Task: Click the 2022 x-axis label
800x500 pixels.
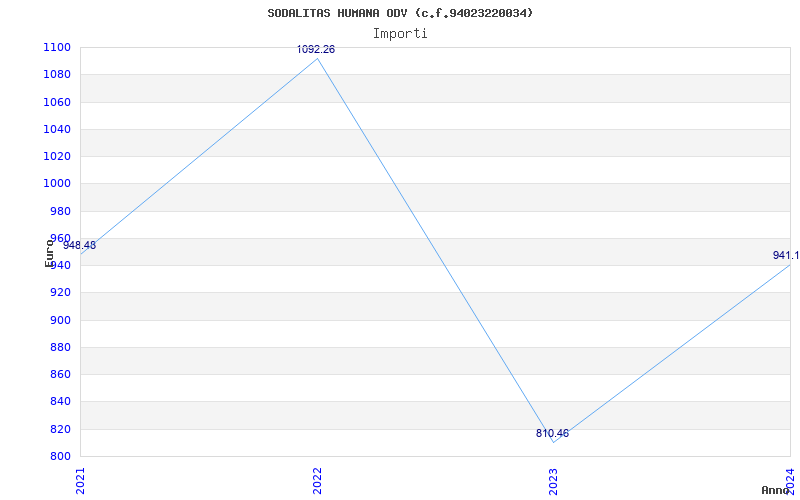Action: coord(317,481)
